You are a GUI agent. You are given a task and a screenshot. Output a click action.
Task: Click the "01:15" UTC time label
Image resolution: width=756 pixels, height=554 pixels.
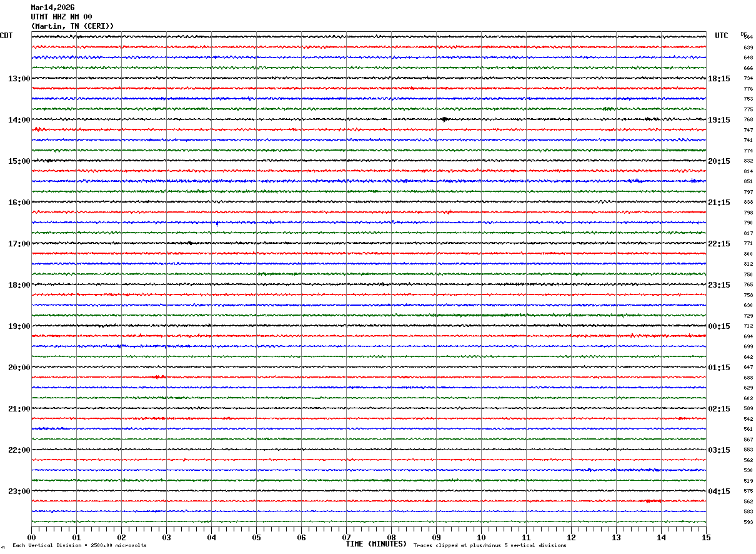click(x=719, y=368)
